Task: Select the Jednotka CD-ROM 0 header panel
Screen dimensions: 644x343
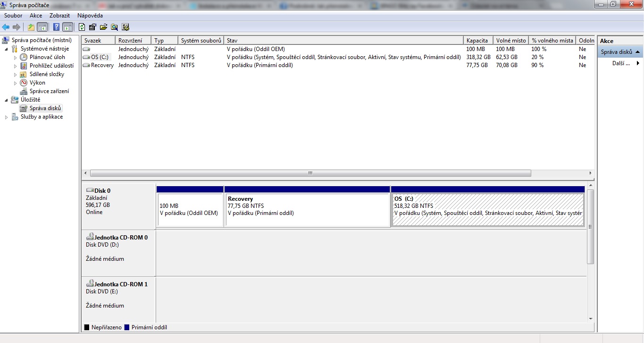Action: (x=118, y=253)
